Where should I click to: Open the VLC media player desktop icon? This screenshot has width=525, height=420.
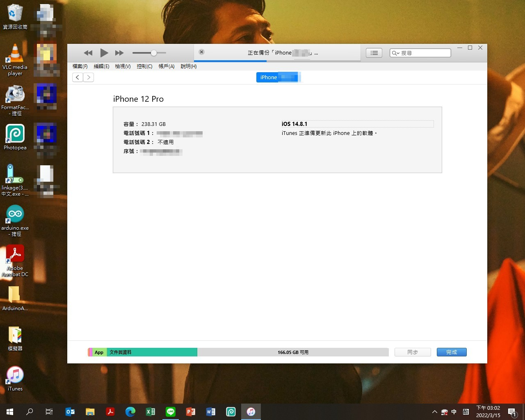tap(15, 60)
